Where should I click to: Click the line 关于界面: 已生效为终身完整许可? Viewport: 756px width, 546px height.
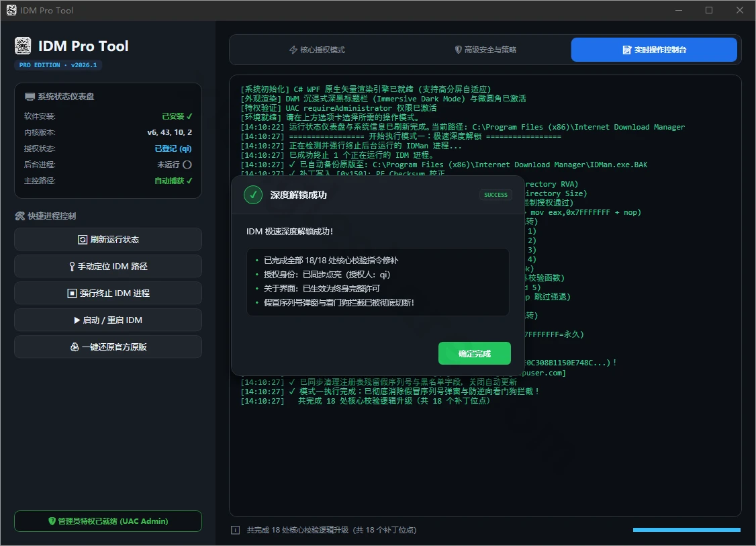(x=322, y=288)
